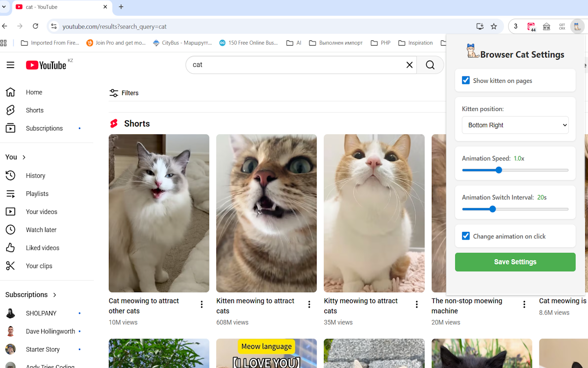Image resolution: width=588 pixels, height=368 pixels.
Task: Click the magnifier search button
Action: (x=430, y=65)
